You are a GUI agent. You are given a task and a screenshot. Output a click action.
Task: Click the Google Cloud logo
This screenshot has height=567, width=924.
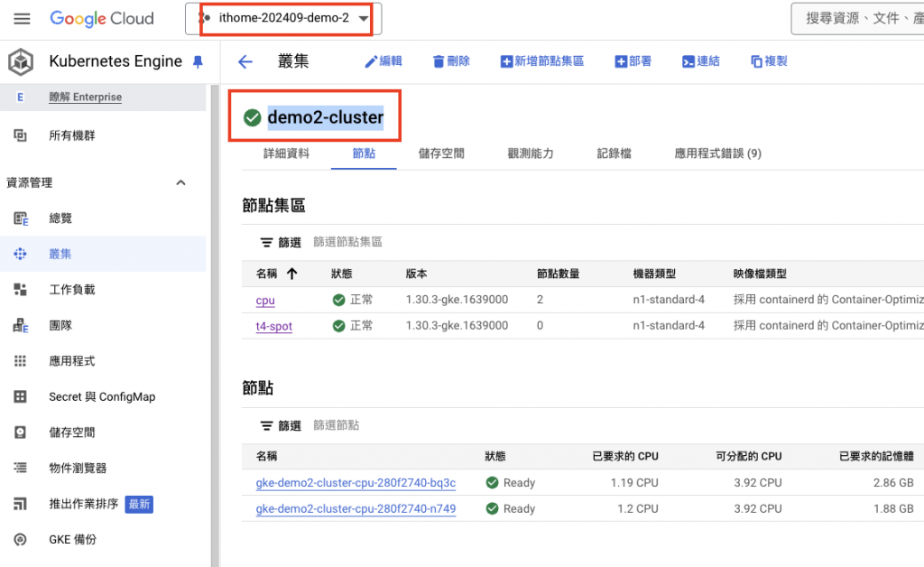(x=102, y=19)
